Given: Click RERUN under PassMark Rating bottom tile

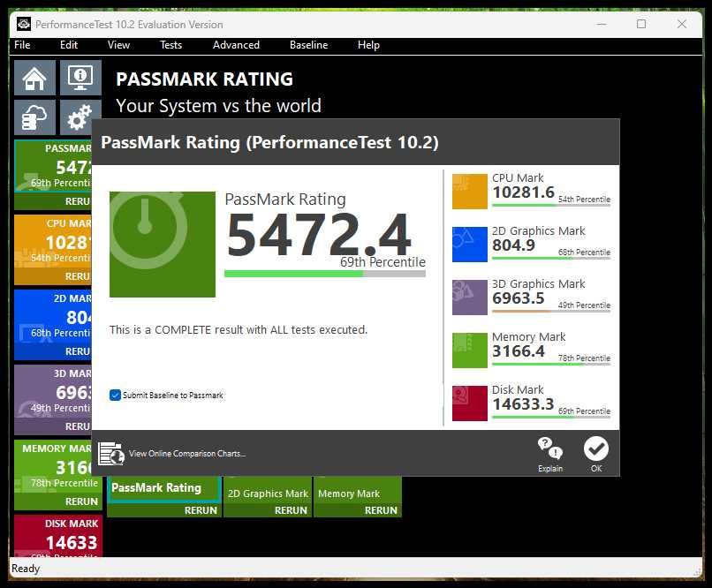Looking at the screenshot, I should pyautogui.click(x=201, y=510).
